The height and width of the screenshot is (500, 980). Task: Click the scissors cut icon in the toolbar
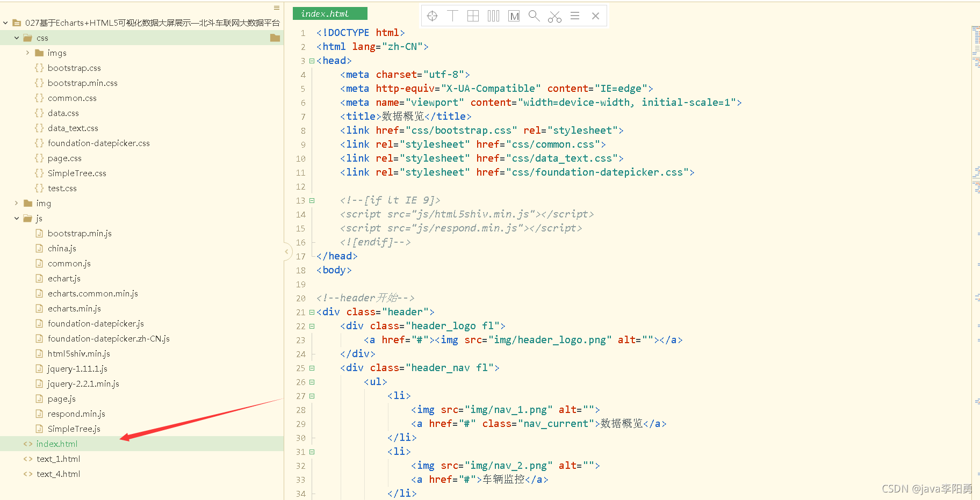554,16
